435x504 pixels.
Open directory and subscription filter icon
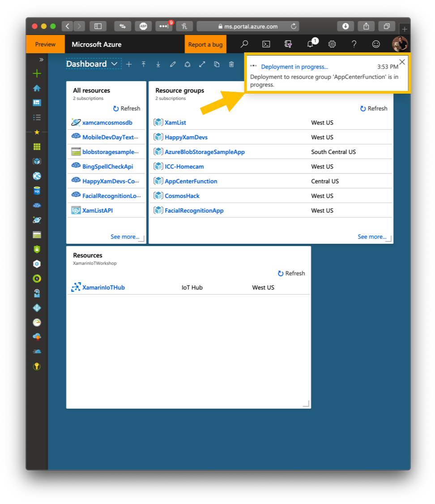[288, 44]
